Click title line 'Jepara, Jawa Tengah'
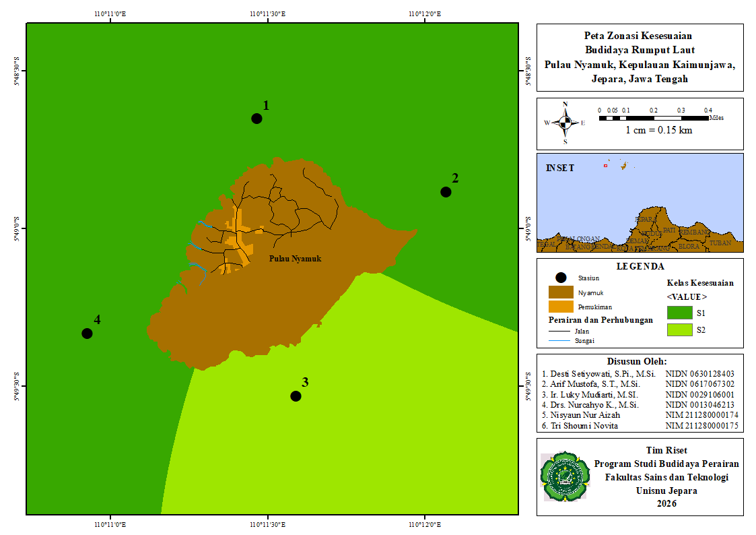 tap(640, 79)
